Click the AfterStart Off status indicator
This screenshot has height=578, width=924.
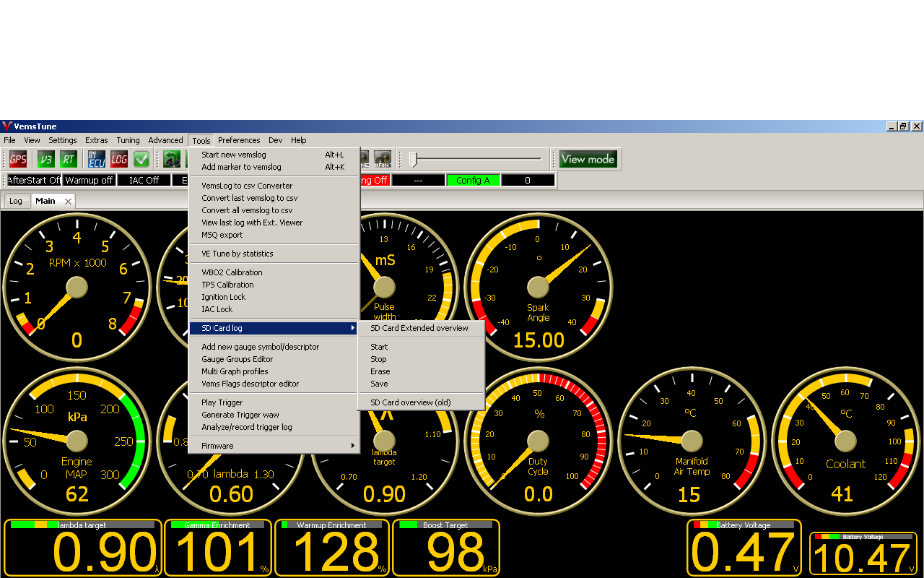(33, 180)
